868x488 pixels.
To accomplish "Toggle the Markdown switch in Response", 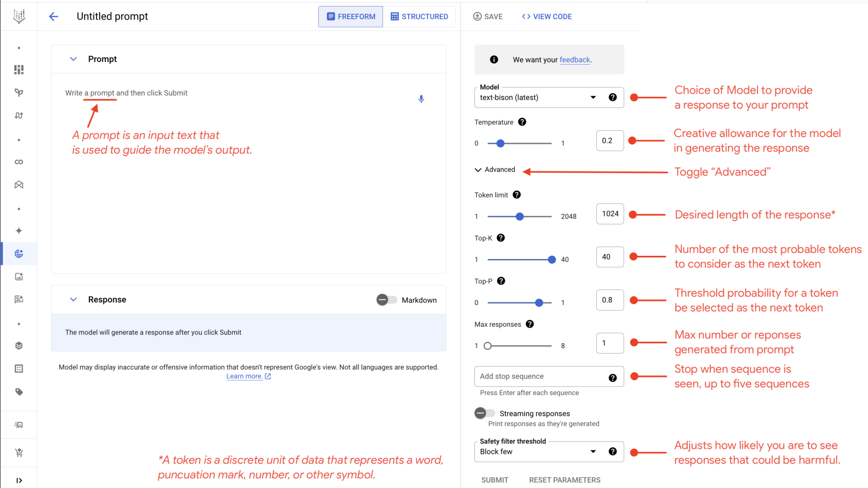I will point(386,300).
